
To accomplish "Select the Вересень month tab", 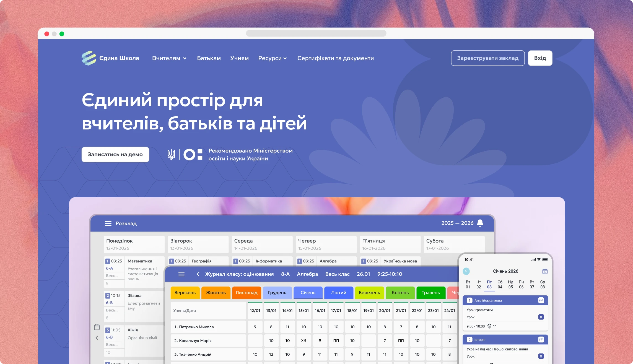I will tap(185, 293).
